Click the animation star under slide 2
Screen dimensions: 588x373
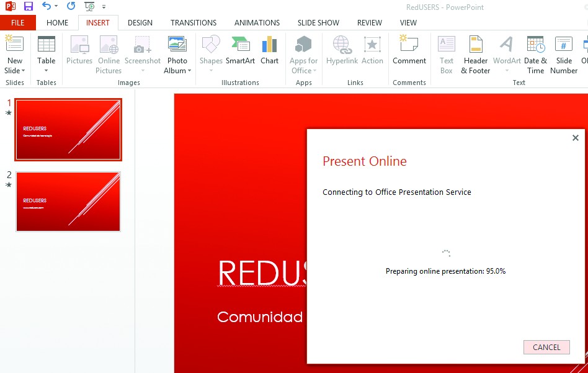[9, 184]
